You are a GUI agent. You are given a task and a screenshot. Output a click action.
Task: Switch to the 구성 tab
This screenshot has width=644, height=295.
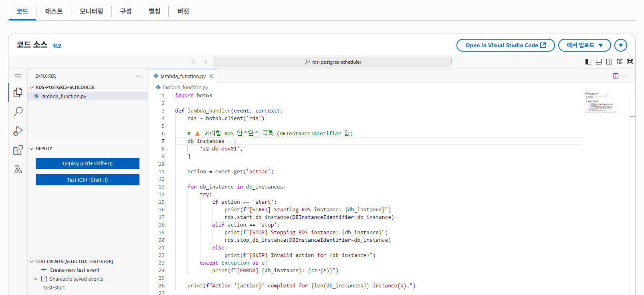(126, 11)
